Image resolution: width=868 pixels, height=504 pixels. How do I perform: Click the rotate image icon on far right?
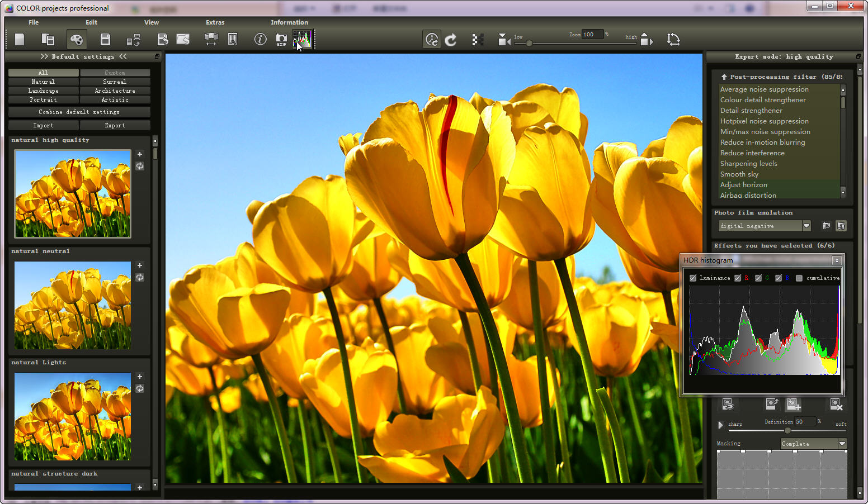(674, 39)
